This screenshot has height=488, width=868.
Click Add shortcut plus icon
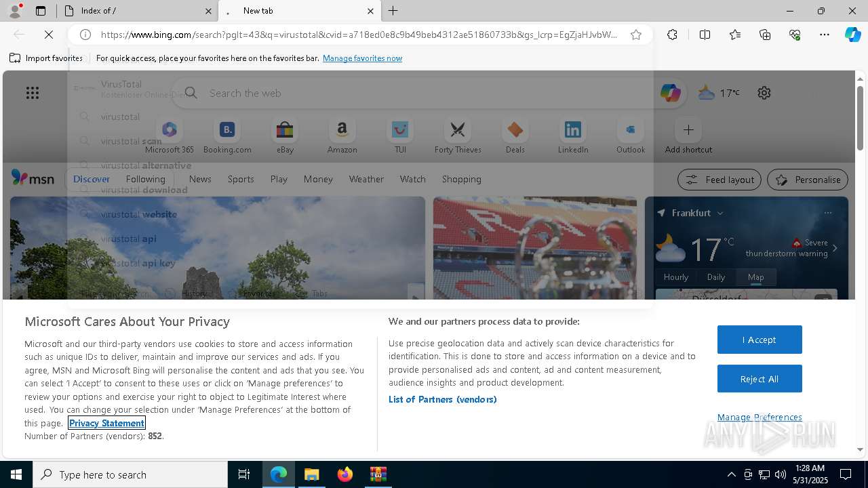(688, 129)
